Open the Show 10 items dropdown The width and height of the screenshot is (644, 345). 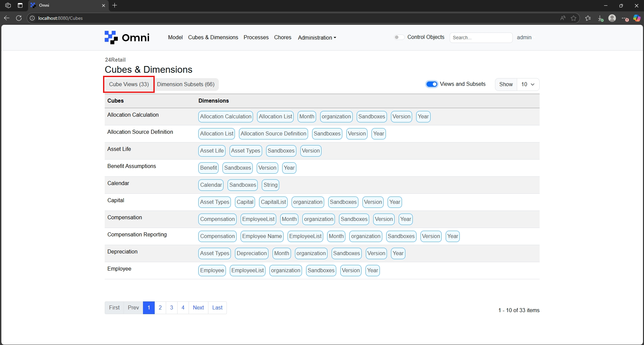pos(528,84)
